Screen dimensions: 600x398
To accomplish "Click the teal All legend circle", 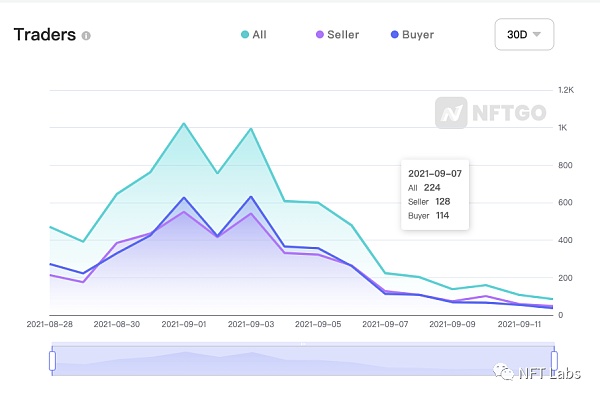I will click(245, 34).
